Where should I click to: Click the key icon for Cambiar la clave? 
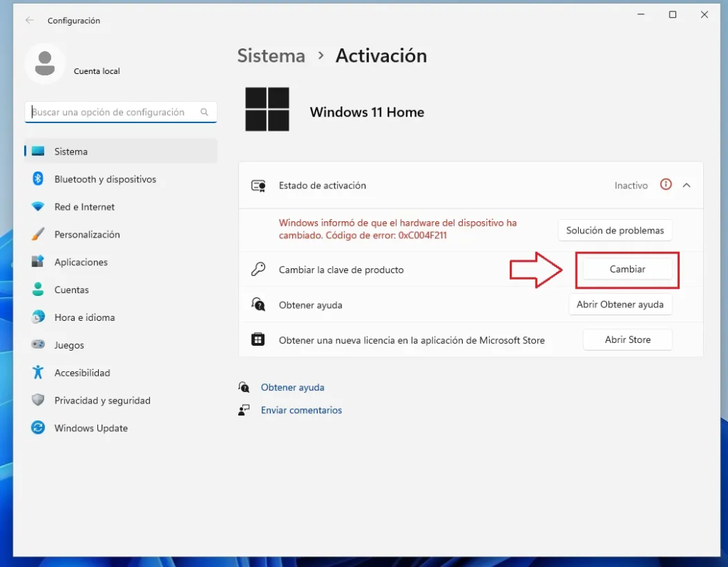(x=258, y=269)
